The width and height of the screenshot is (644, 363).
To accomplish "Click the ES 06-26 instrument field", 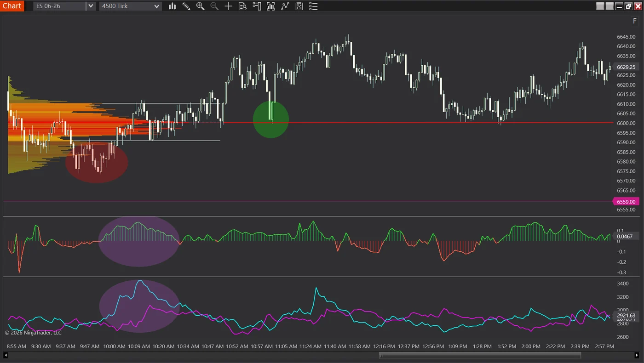I will pos(59,6).
